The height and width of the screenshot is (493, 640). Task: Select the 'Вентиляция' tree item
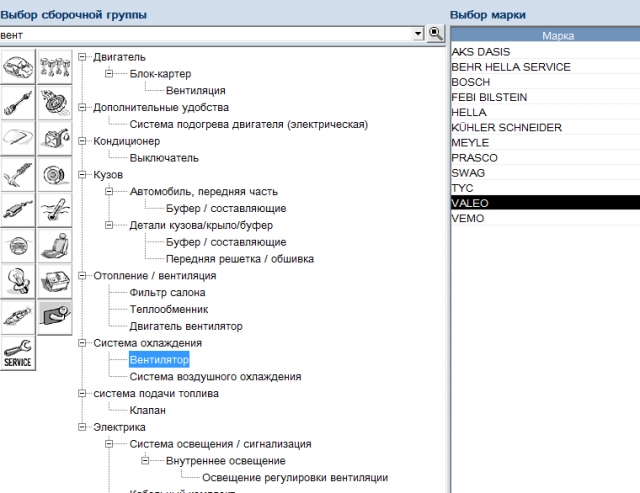pos(196,91)
